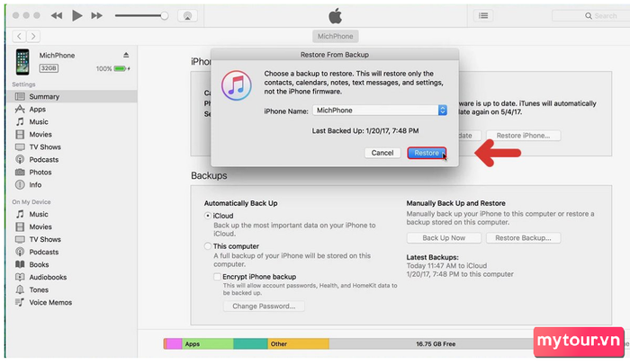The image size is (630, 364).
Task: Click the Other segment in storage bar
Action: point(299,344)
